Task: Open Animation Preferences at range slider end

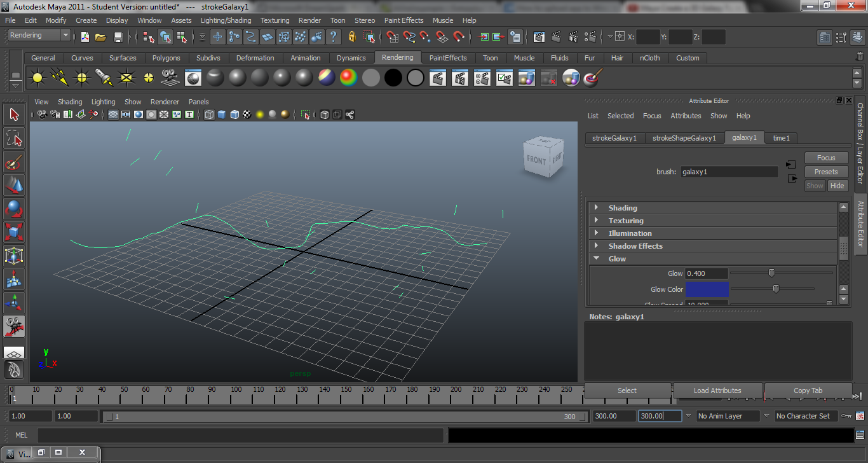Action: (860, 416)
